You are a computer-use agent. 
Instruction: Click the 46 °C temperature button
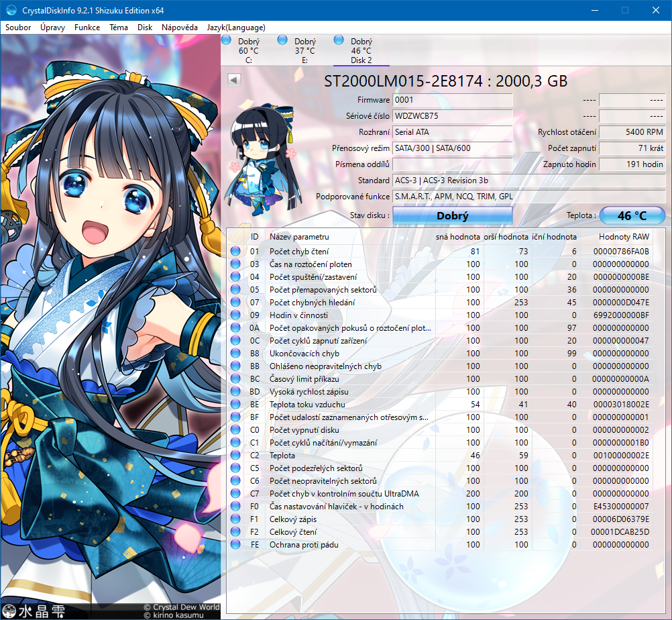632,215
